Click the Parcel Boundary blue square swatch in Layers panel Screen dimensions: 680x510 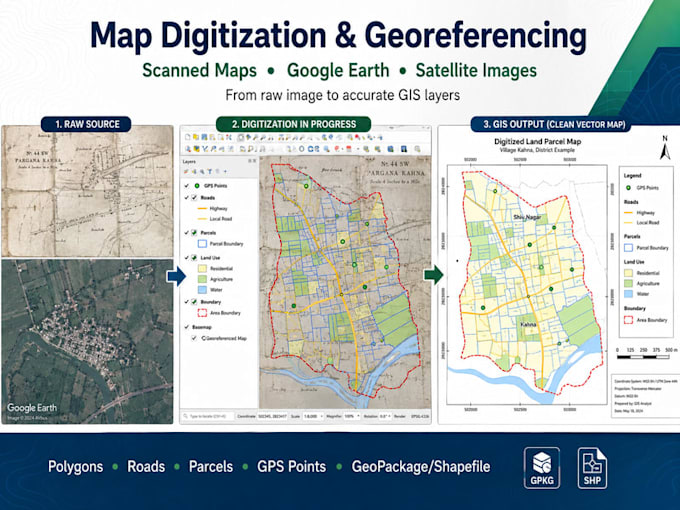(203, 244)
